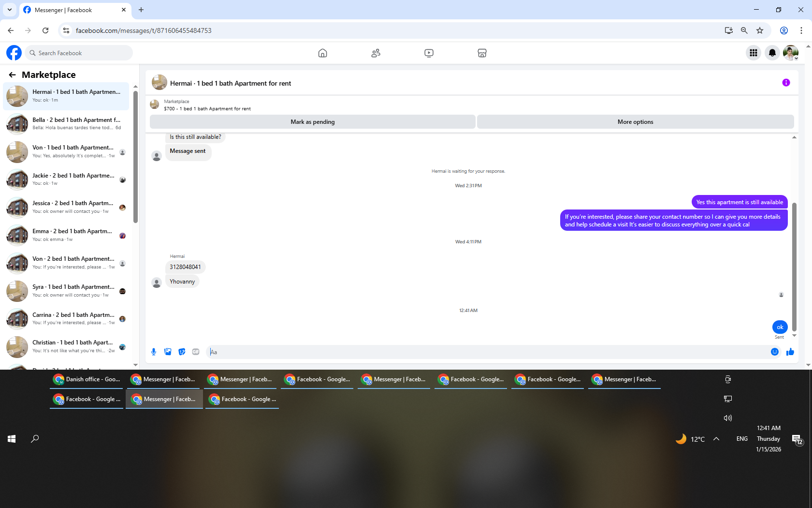Switch to Danish office Google Chrome window
The height and width of the screenshot is (508, 812).
87,379
